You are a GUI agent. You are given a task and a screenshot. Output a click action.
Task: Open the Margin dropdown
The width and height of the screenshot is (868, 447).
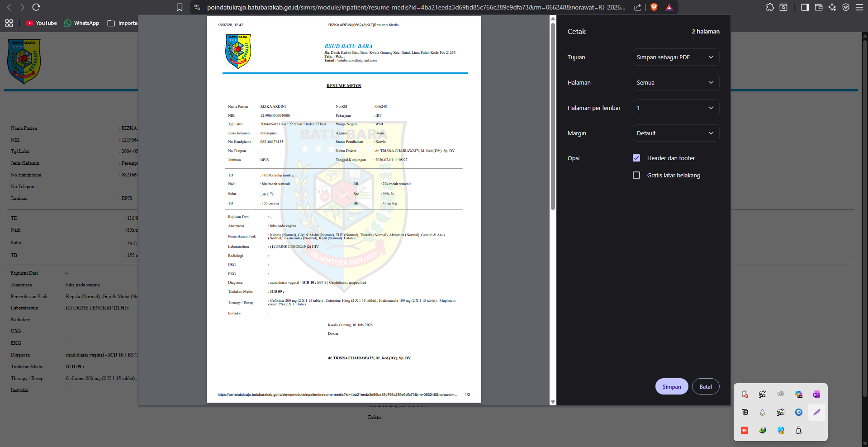coord(676,133)
